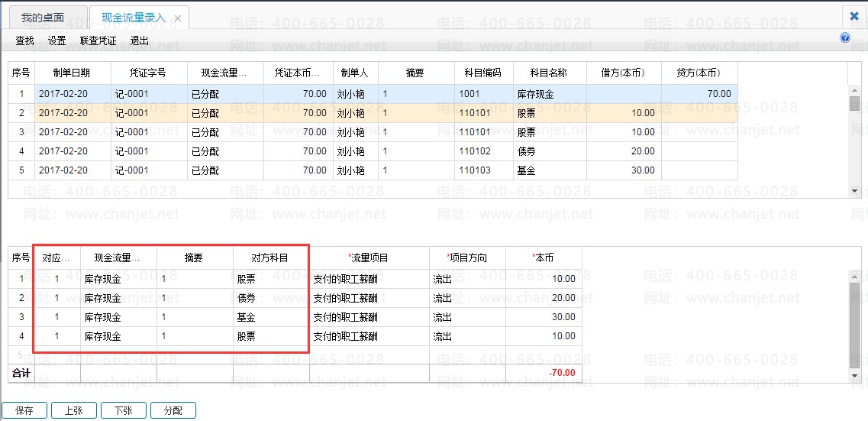The image size is (868, 421).
Task: Open the 设置 menu item
Action: tap(56, 40)
